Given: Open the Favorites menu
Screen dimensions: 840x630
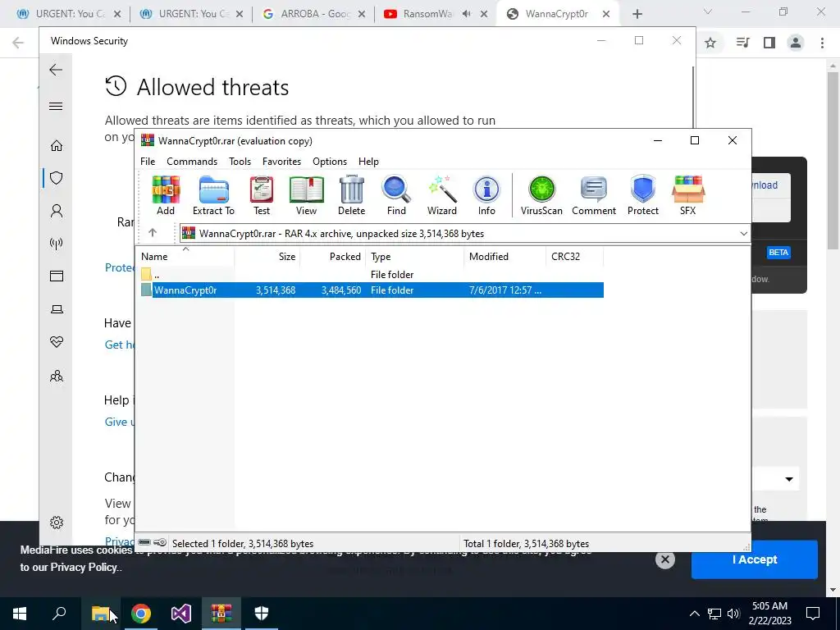Looking at the screenshot, I should pos(282,162).
